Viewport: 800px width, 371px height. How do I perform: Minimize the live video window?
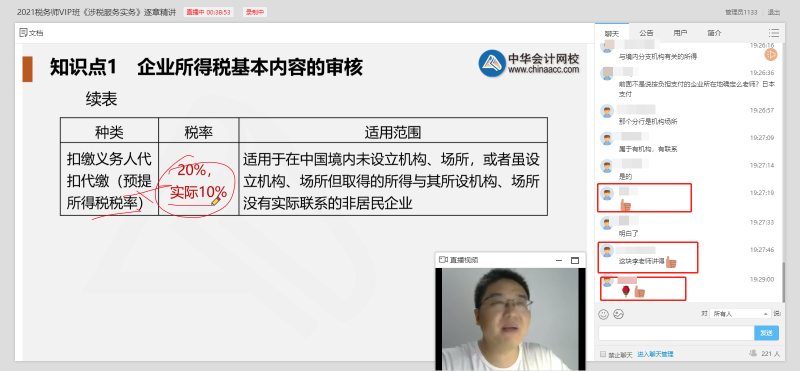point(559,260)
